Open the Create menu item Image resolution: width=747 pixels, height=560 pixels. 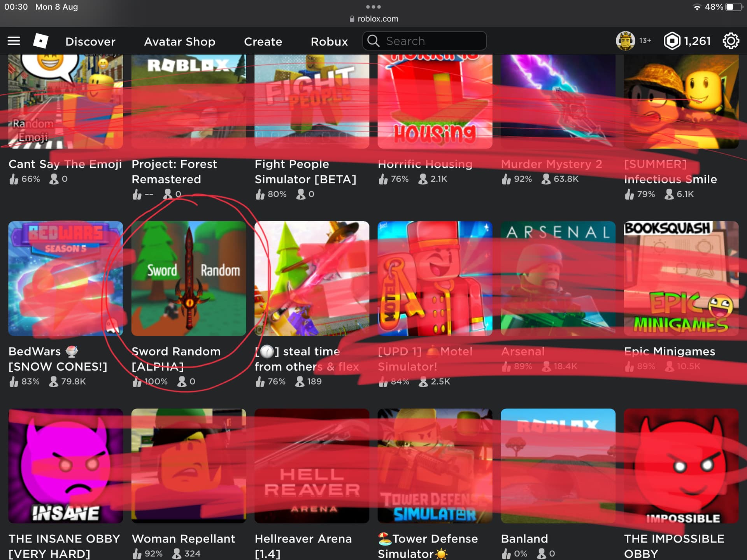[x=263, y=41]
